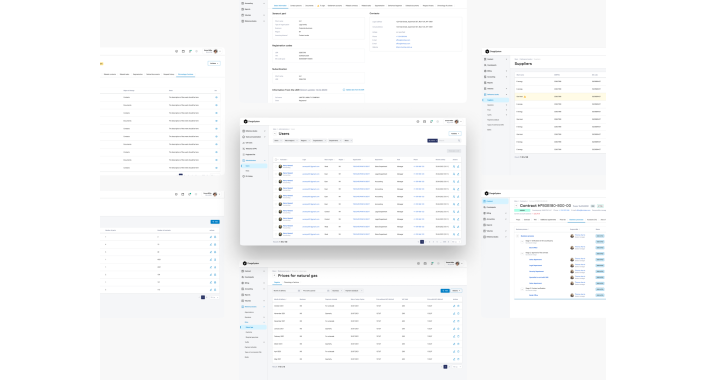Go back using the arrow beside the Contract title
Screen dimensions: 707x380
click(x=516, y=206)
